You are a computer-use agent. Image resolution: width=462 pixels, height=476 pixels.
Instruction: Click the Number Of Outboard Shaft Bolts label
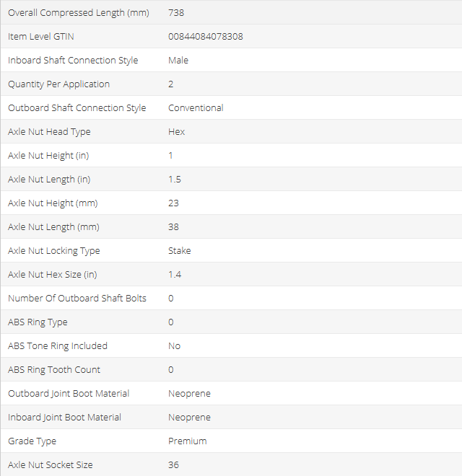coord(77,298)
